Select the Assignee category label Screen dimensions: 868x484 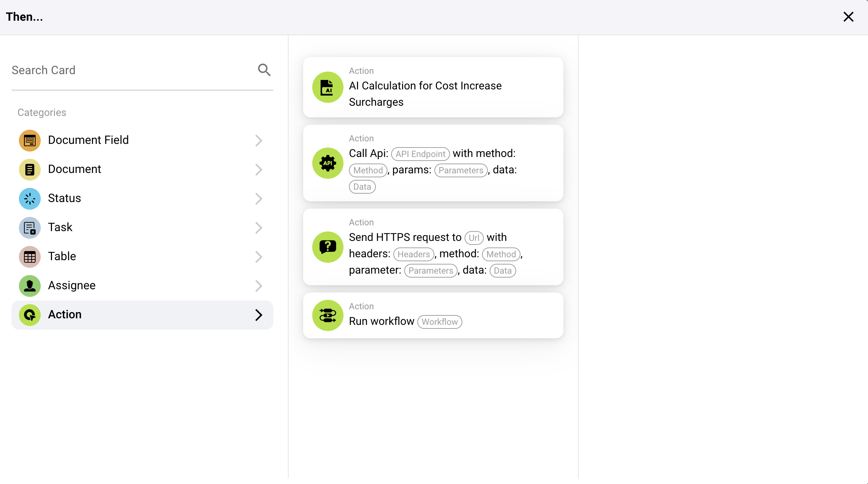[x=72, y=285]
